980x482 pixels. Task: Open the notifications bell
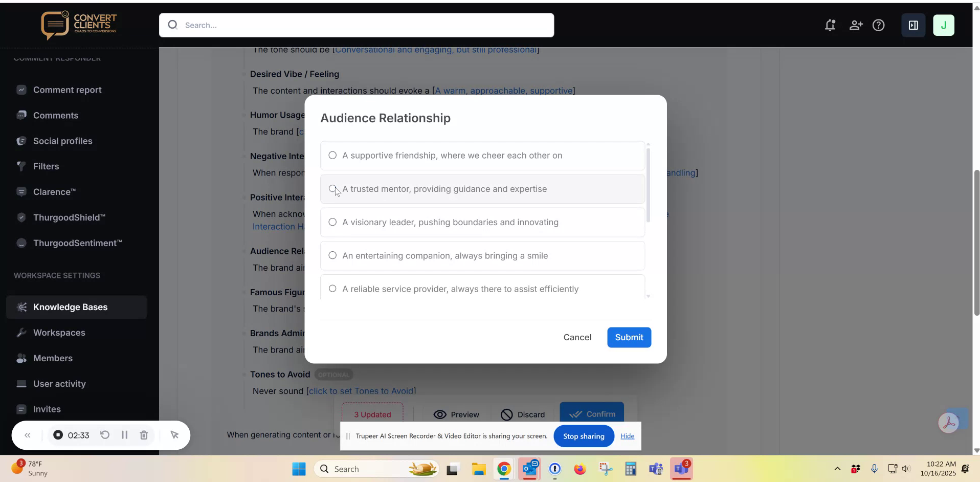pos(830,25)
